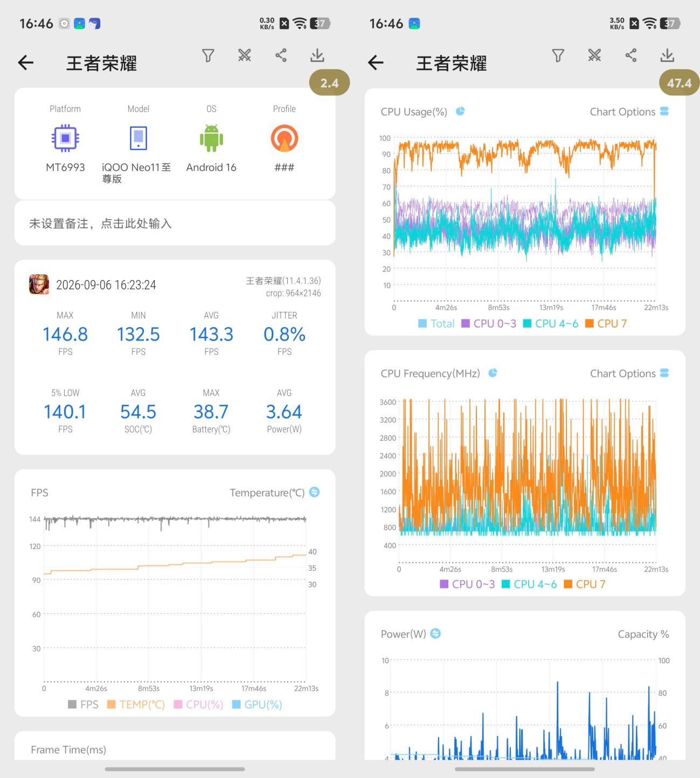Toggle FPS series in FPS chart legend

click(x=84, y=704)
